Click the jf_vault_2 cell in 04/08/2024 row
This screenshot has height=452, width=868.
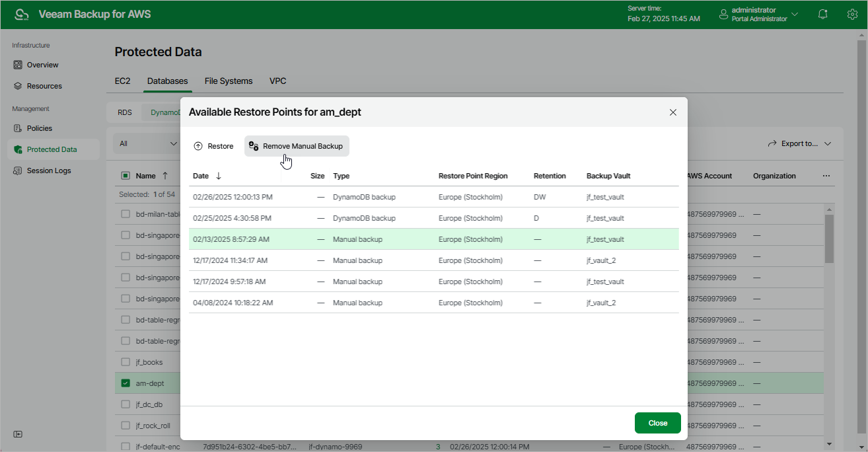601,303
